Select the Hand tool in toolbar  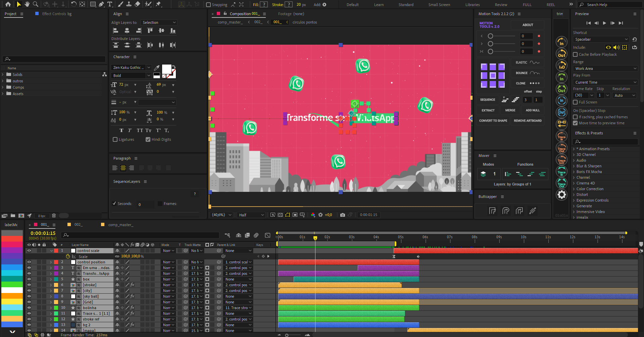(27, 4)
